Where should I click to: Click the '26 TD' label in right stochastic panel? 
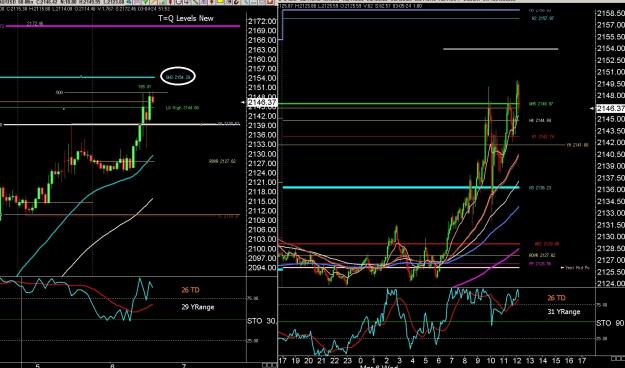(556, 298)
